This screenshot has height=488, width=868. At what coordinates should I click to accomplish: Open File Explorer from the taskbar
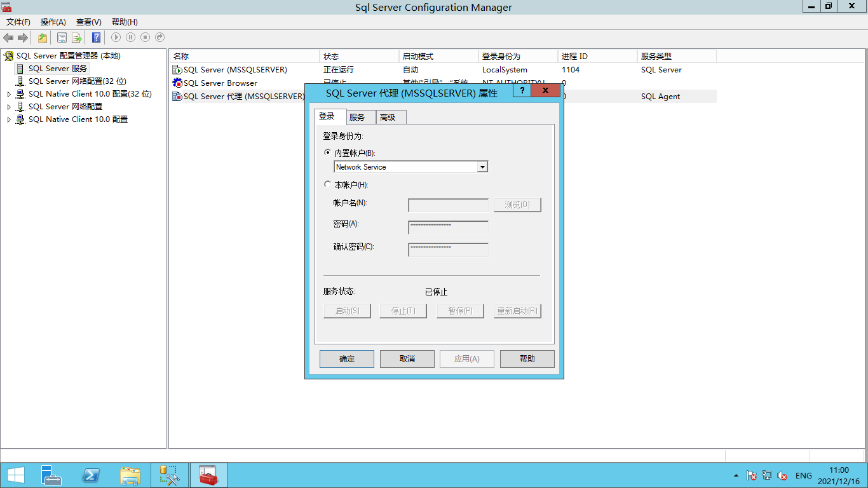point(130,475)
